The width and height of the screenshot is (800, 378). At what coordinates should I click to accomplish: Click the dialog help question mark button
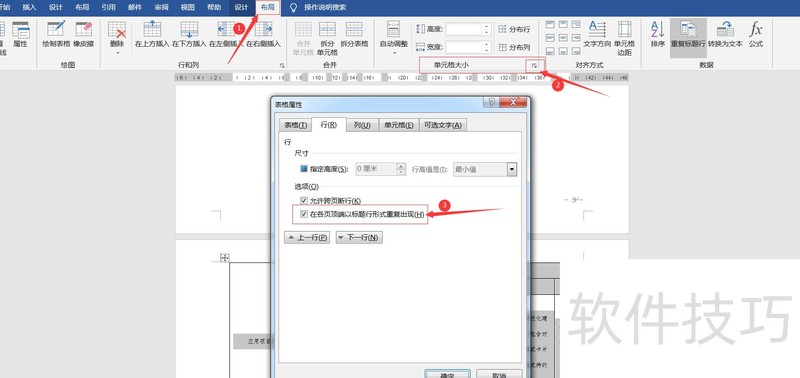point(490,103)
